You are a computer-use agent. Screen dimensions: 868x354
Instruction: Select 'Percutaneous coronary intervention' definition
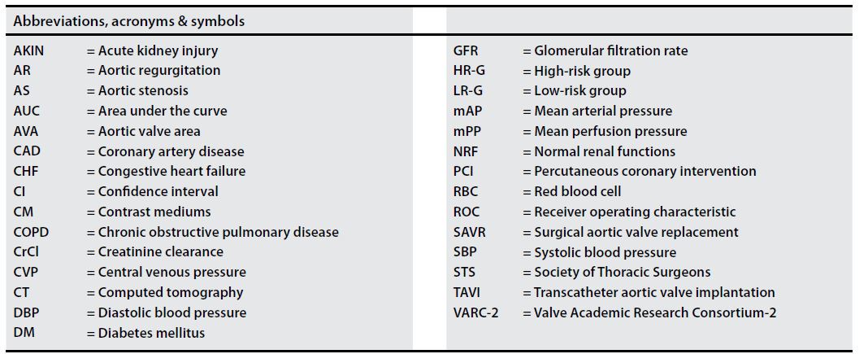(x=644, y=171)
